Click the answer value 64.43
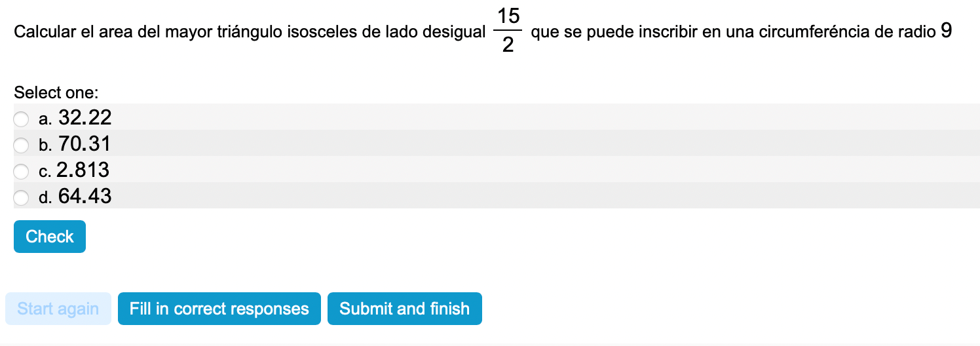The width and height of the screenshot is (980, 346). [85, 197]
